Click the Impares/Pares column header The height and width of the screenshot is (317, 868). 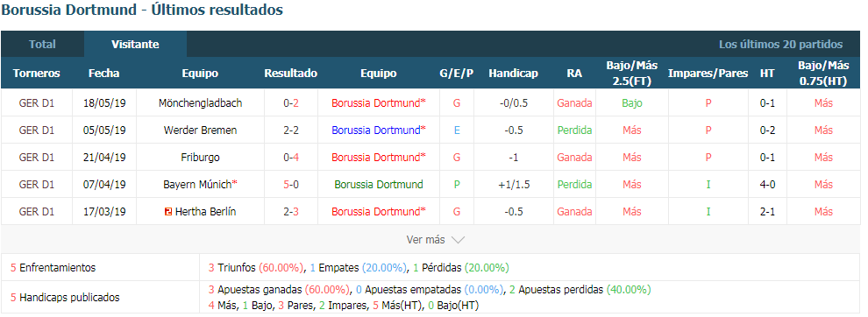708,73
